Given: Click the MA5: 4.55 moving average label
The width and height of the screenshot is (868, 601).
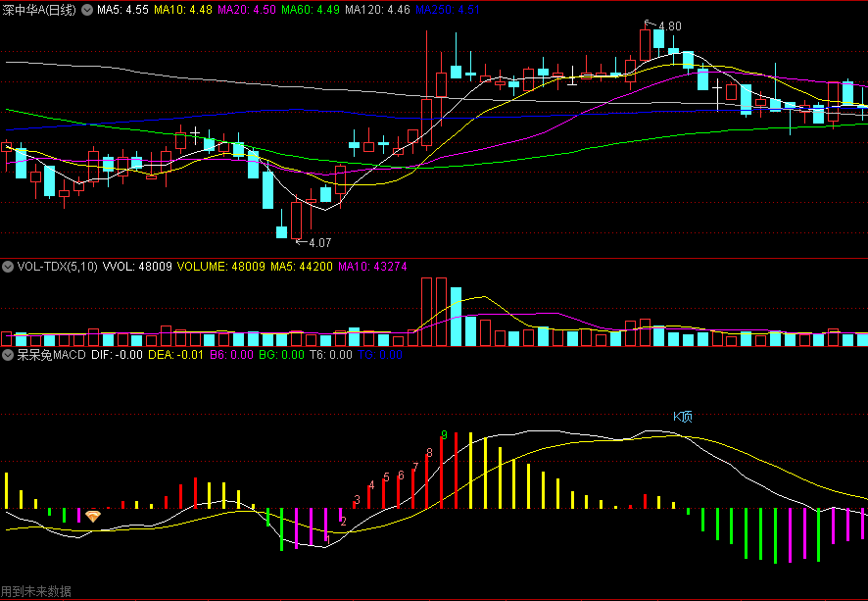Looking at the screenshot, I should [x=122, y=10].
